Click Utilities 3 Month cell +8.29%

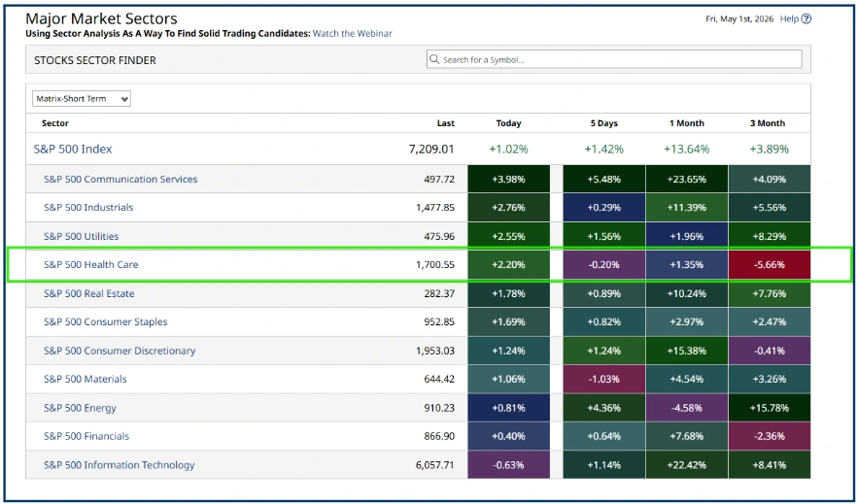click(770, 236)
